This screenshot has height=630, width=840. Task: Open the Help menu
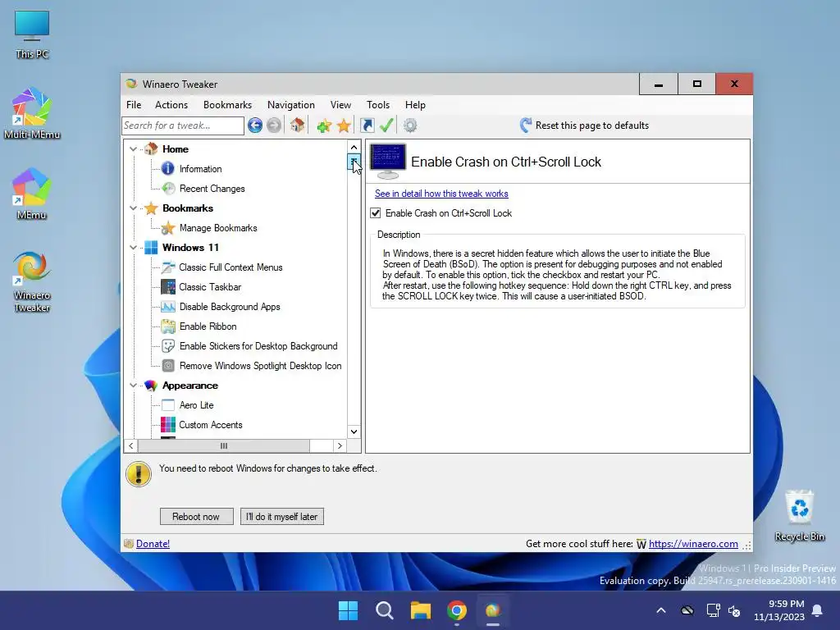point(415,105)
